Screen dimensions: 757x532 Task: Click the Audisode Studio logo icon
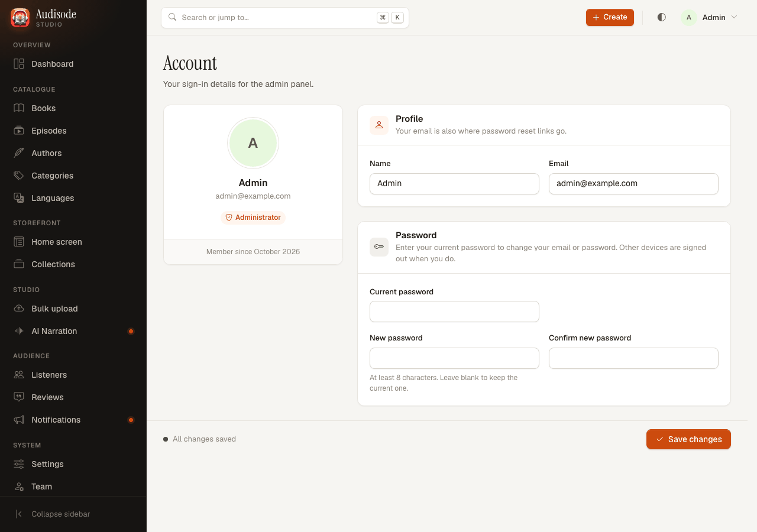[x=20, y=18]
